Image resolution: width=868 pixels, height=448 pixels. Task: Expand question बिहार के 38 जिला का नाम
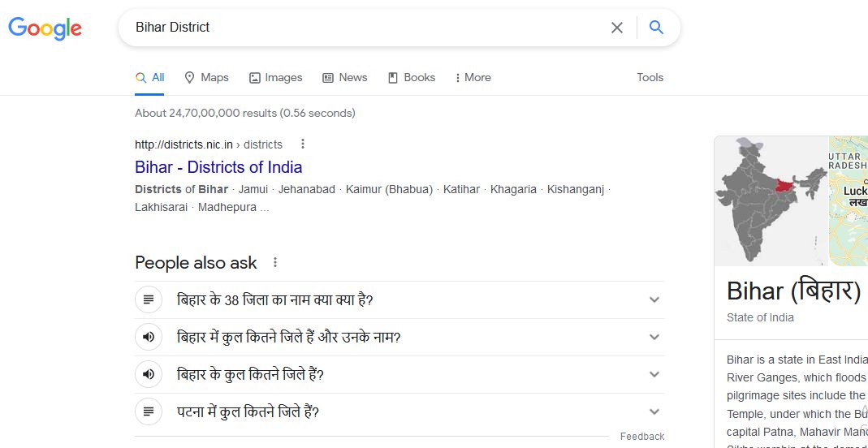pos(399,299)
